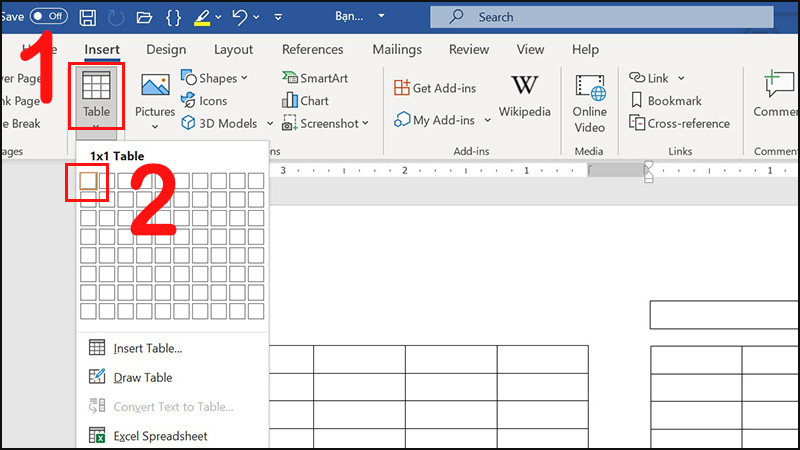Open the References tab
The width and height of the screenshot is (800, 450).
tap(312, 49)
